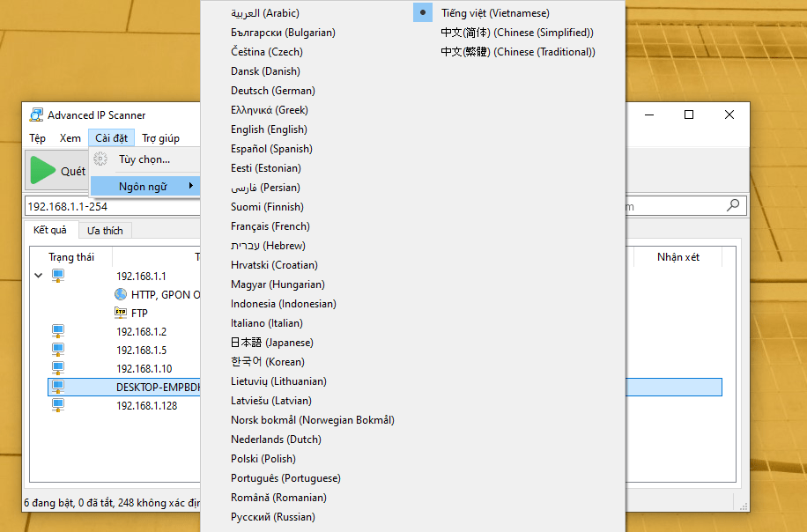Click the gear icon beside Tùy chọn
The height and width of the screenshot is (532, 807).
(100, 159)
